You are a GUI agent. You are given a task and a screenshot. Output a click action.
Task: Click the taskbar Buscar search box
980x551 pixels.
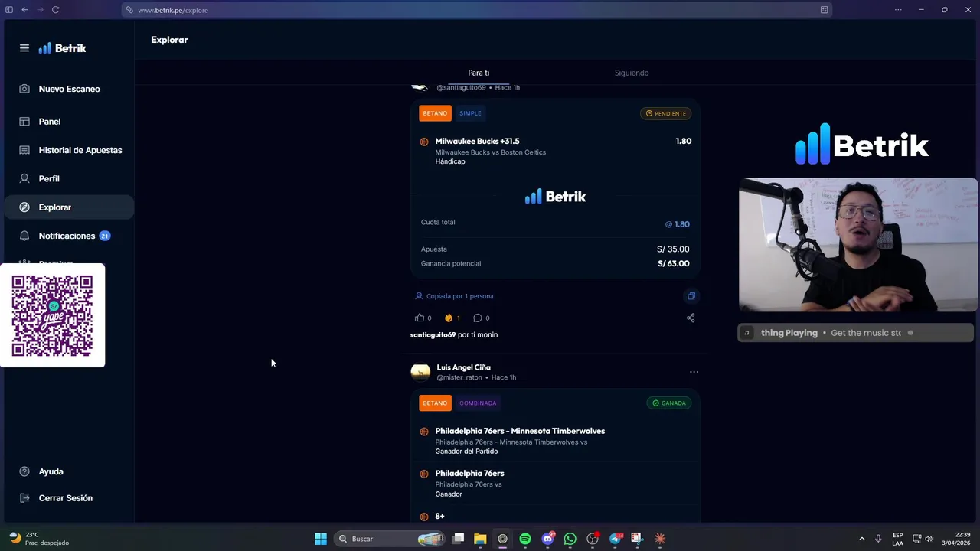click(390, 539)
